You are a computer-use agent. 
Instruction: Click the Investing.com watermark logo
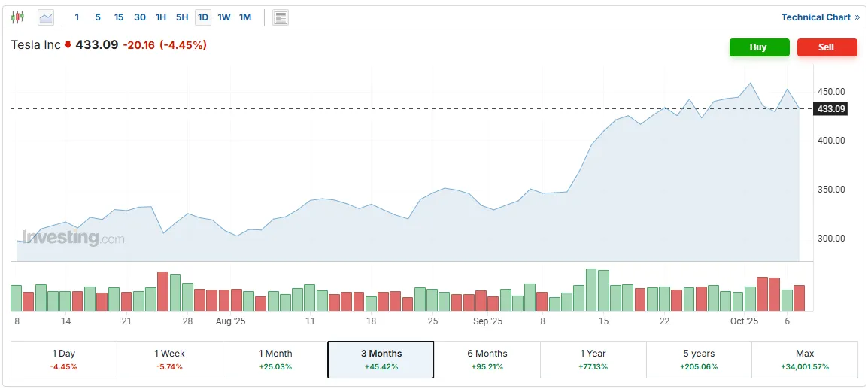(73, 239)
